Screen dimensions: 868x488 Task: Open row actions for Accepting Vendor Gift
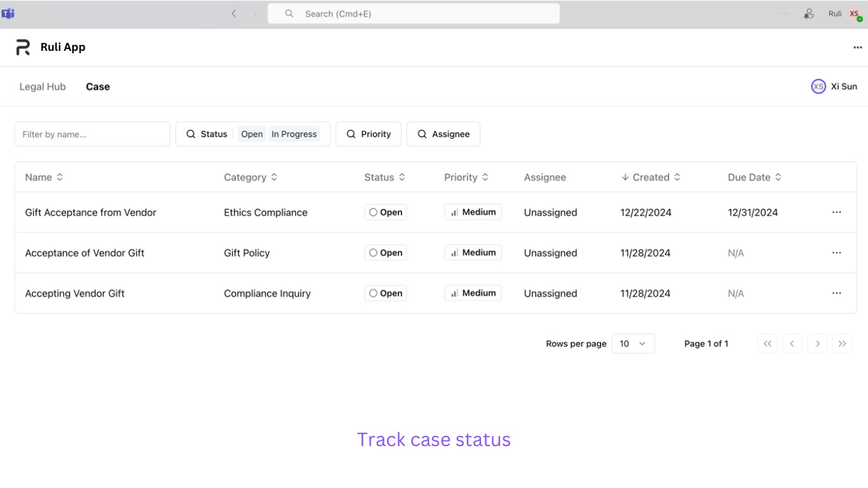coord(837,293)
